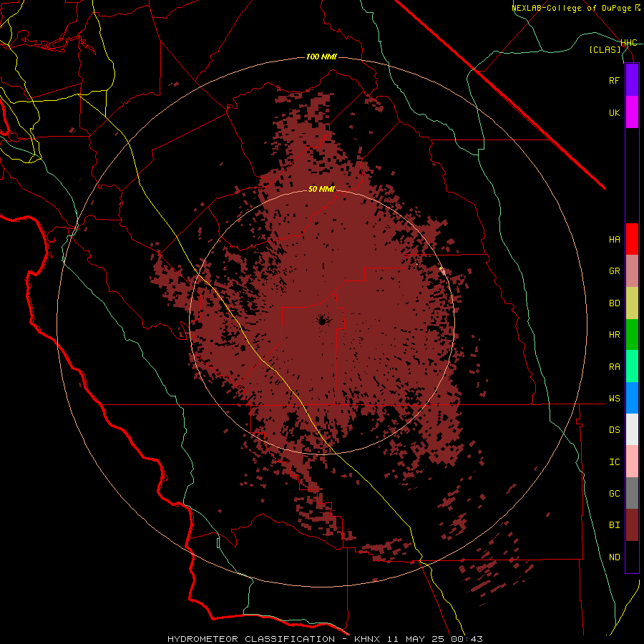Pick the HR green legend swatch
Viewport: 644px width, 644px height.
[x=632, y=334]
